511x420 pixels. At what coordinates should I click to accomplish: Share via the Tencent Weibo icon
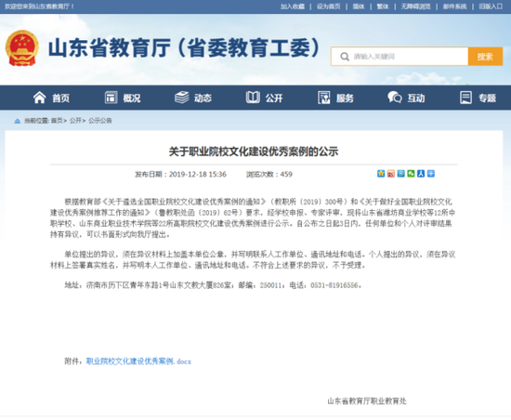coord(400,174)
